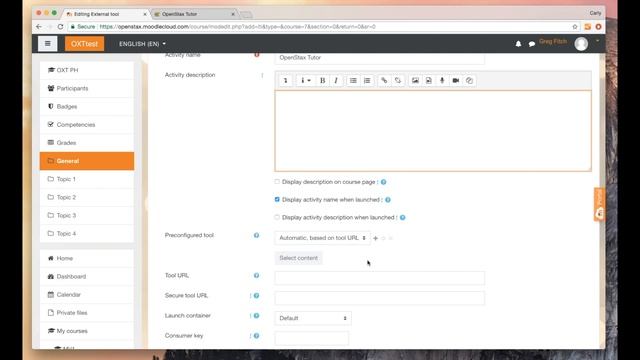Go to OXTtest site home button
640x360 pixels.
click(84, 44)
